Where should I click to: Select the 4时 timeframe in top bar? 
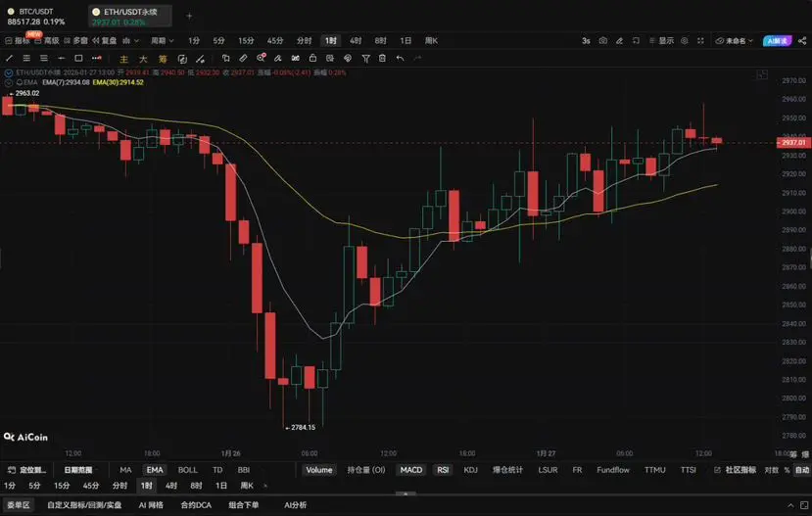[356, 40]
